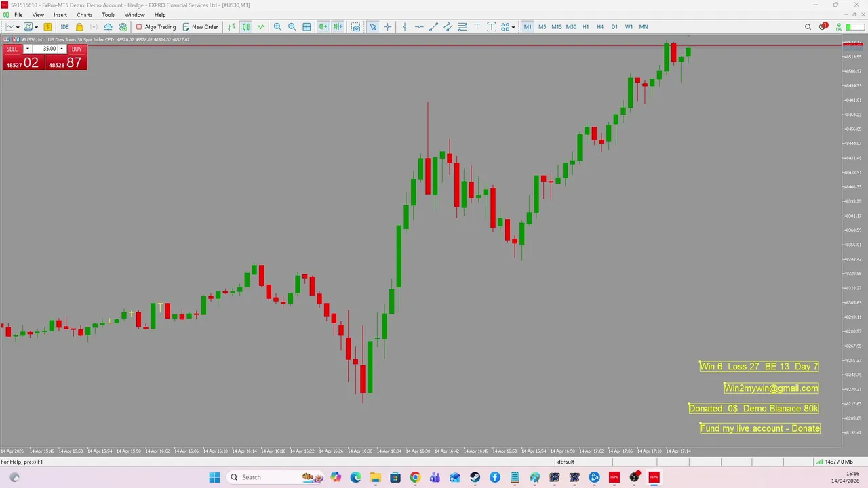Open the Charts menu
This screenshot has height=488, width=868.
coord(84,15)
